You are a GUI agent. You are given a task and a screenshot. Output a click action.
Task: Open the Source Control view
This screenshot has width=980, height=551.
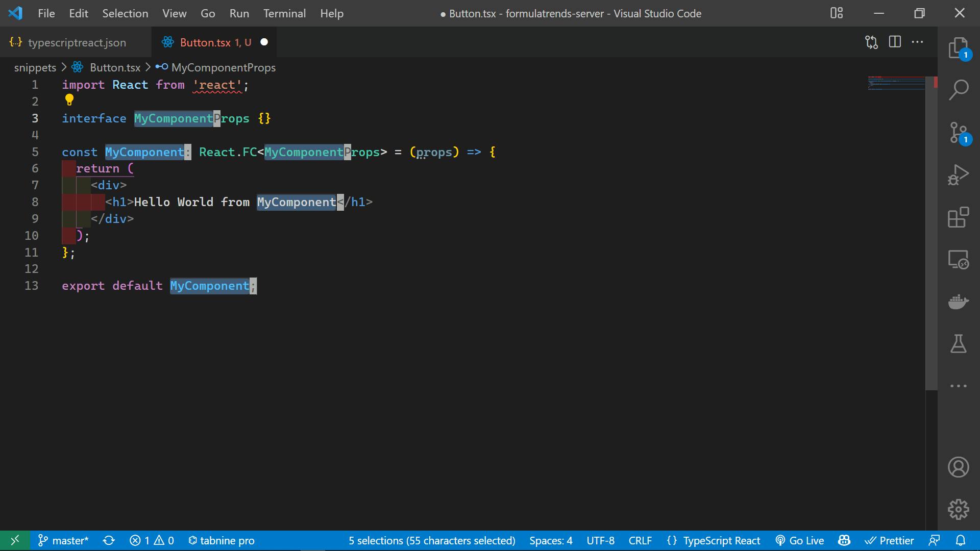[x=959, y=133]
